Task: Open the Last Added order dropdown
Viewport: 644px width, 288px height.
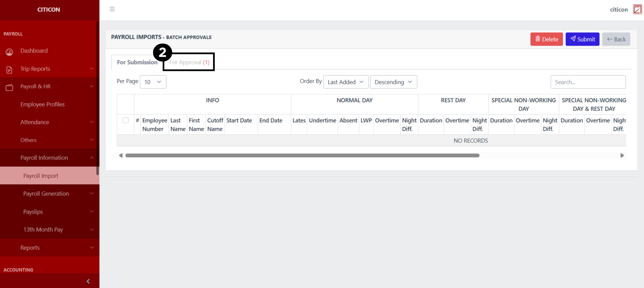Action: (345, 82)
